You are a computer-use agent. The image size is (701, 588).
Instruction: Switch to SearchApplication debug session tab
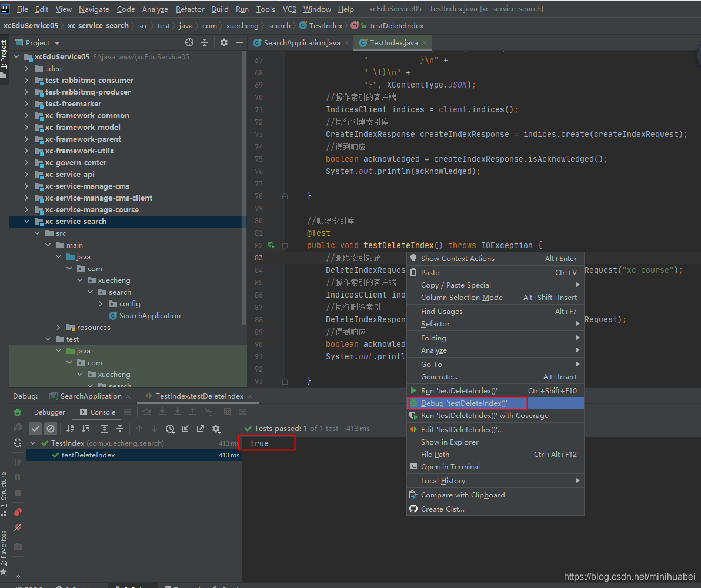coord(91,396)
